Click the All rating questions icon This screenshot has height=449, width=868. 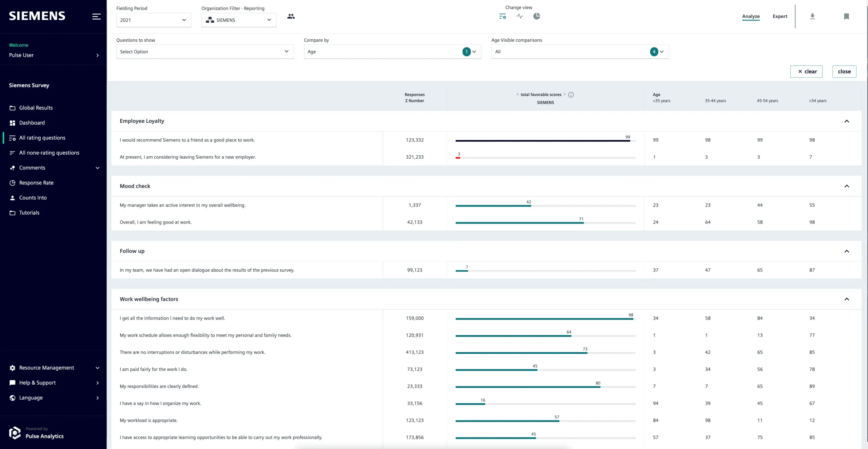[x=13, y=138]
